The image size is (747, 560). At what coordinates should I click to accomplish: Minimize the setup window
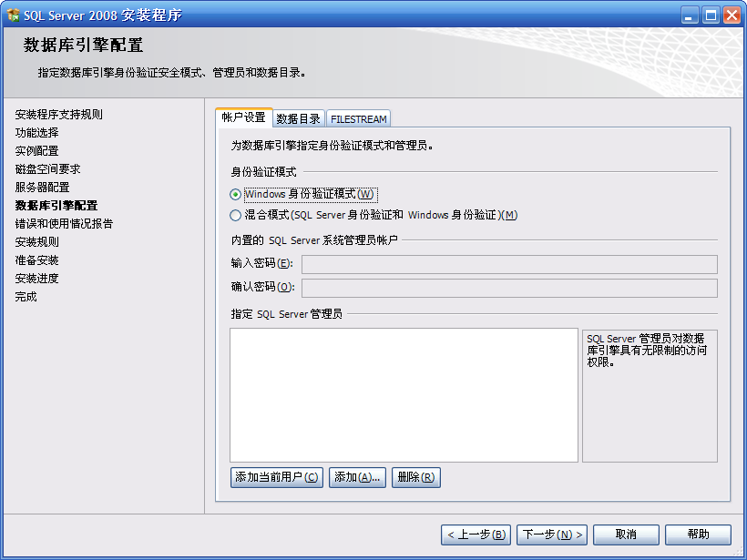pyautogui.click(x=690, y=15)
